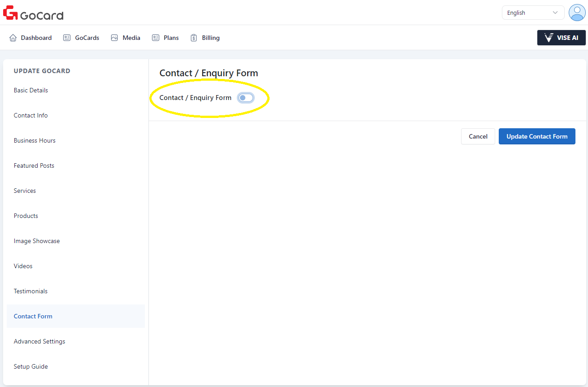Click the GoCards card icon
Image resolution: width=588 pixels, height=387 pixels.
67,38
